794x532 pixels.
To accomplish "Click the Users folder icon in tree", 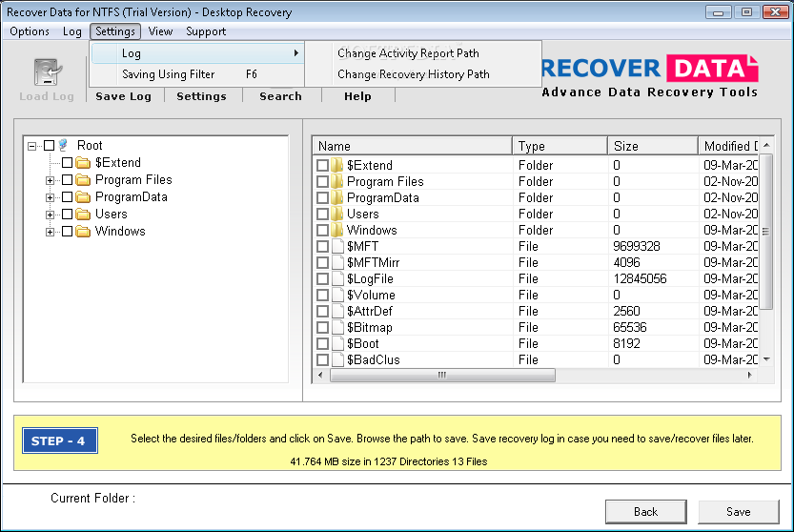I will (83, 215).
